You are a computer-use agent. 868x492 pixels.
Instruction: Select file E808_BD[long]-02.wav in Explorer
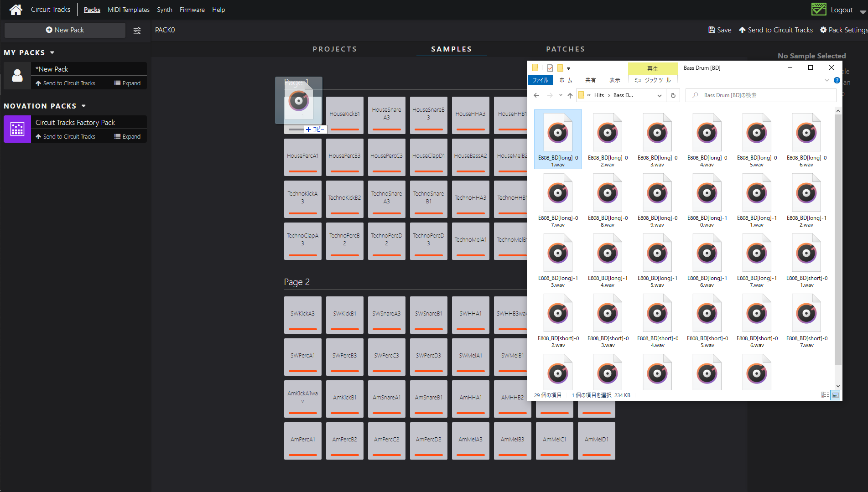[x=608, y=140]
